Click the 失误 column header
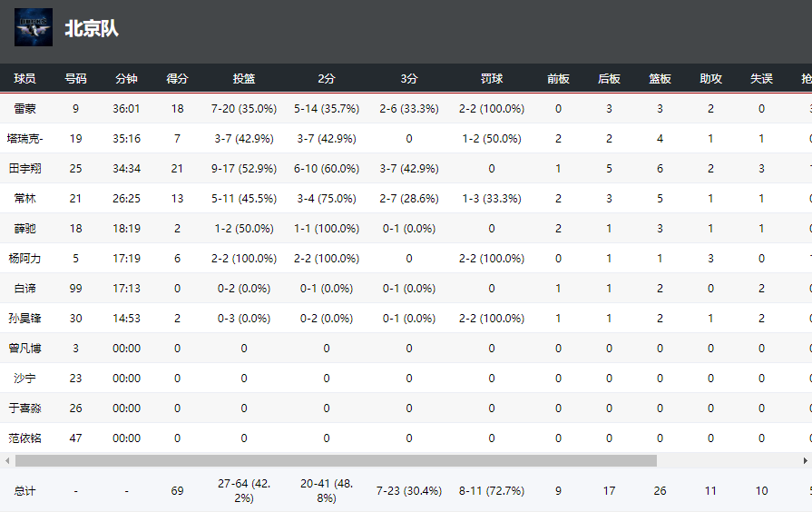 761,79
